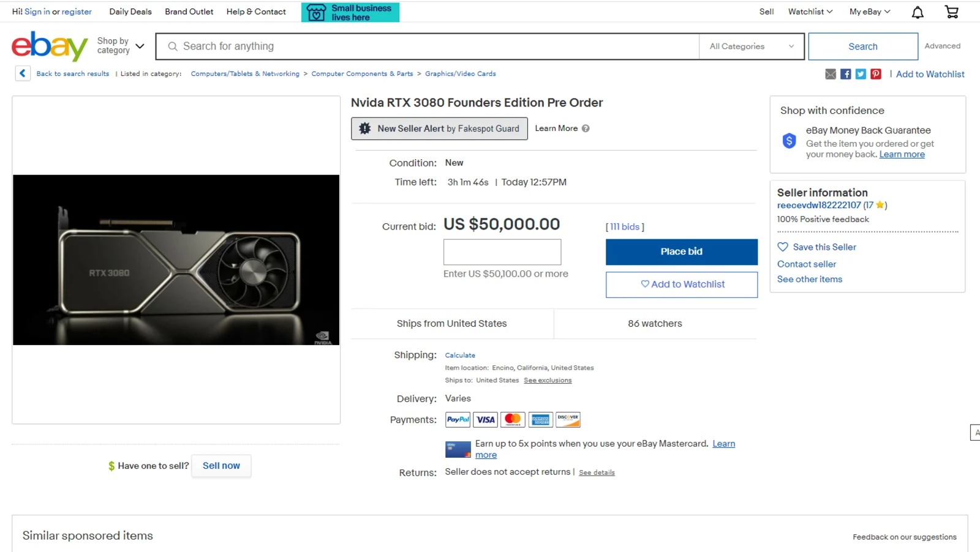Screen dimensions: 980x552
Task: Click the RTX 3080 product image
Action: tap(176, 260)
